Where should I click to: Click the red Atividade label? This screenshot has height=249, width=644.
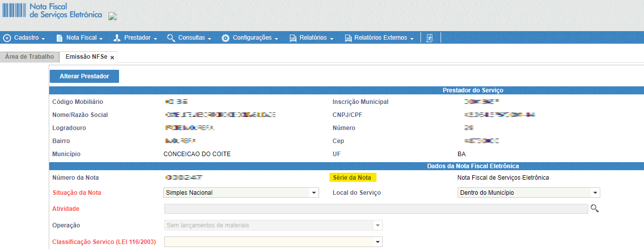pos(66,209)
